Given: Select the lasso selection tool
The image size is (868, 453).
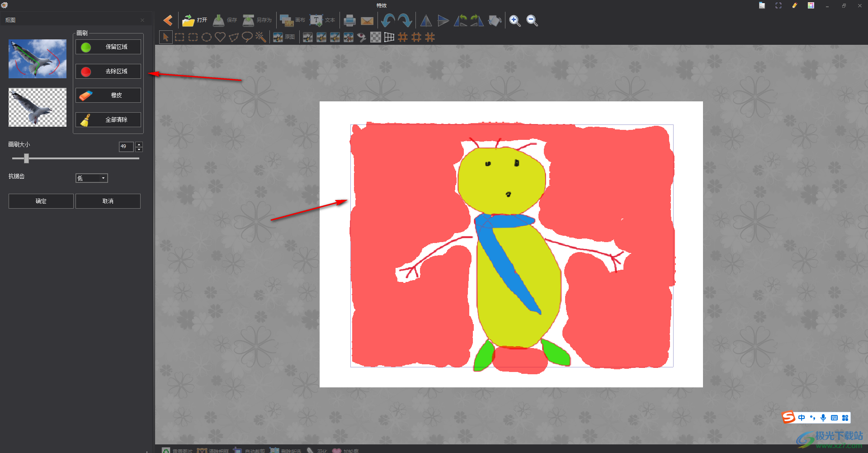Looking at the screenshot, I should 247,37.
